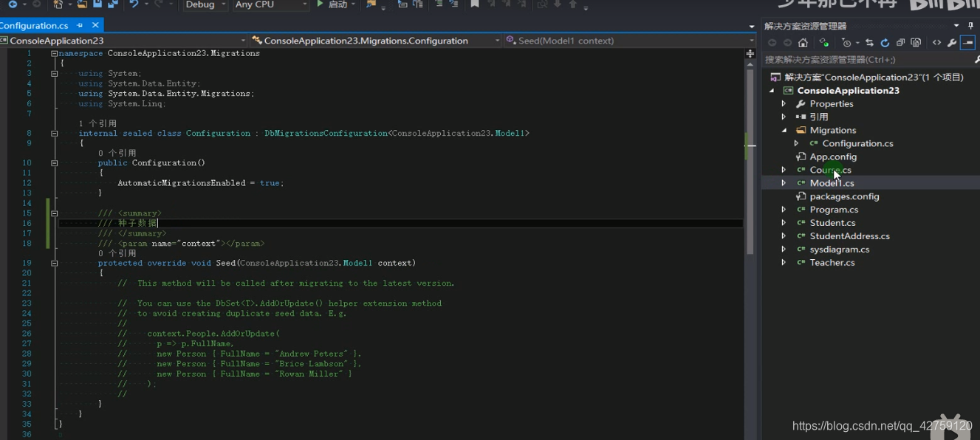Collapse the ConsoleApplication23 project node
This screenshot has height=440, width=980.
point(772,91)
